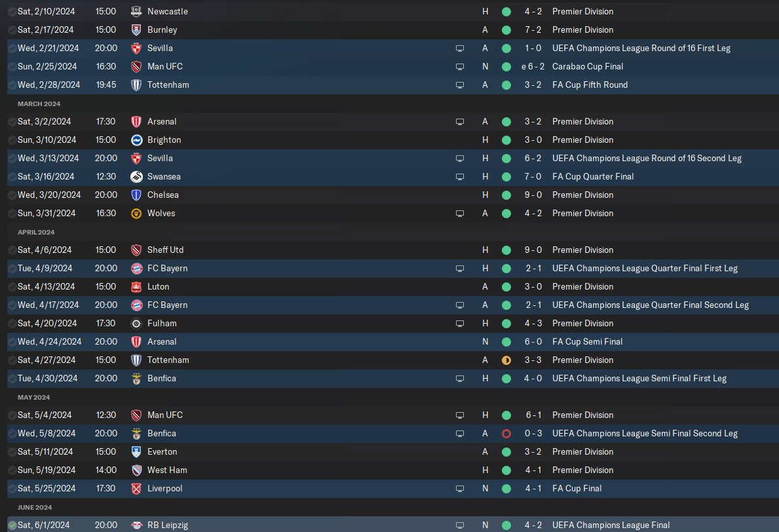Viewport: 779px width, 532px height.
Task: Click the Benfica crest on 5/8/2024
Action: (x=136, y=434)
